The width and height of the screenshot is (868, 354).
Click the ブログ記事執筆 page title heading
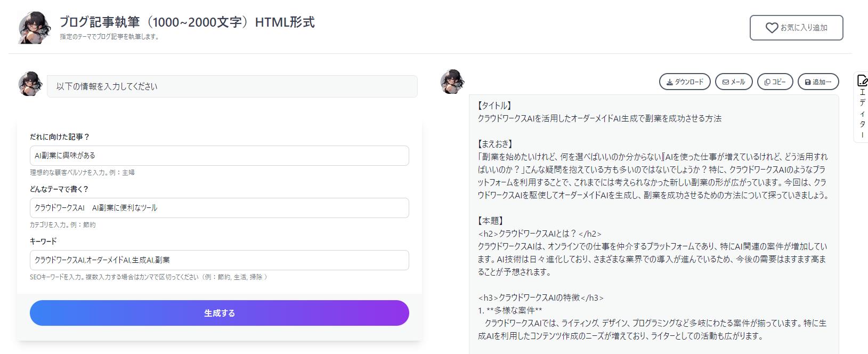coord(186,22)
